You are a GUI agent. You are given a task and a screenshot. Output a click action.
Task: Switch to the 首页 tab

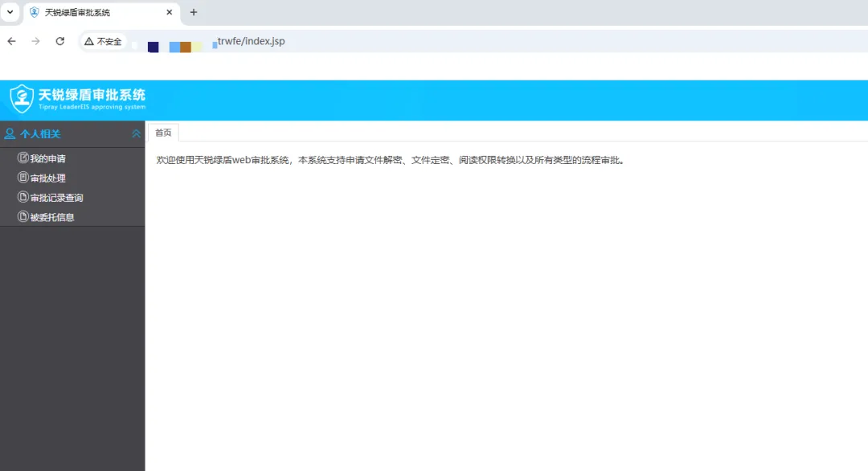click(163, 133)
